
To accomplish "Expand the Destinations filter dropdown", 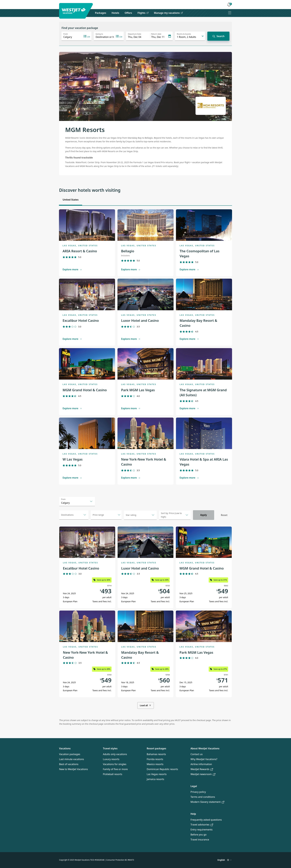I will 74,515.
